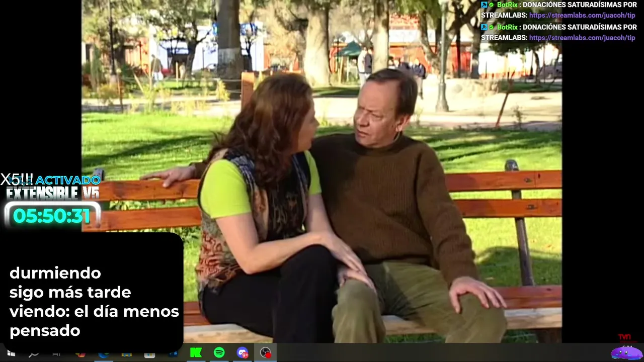
Task: Click the 05:50:31 countdown timer
Action: pyautogui.click(x=52, y=216)
